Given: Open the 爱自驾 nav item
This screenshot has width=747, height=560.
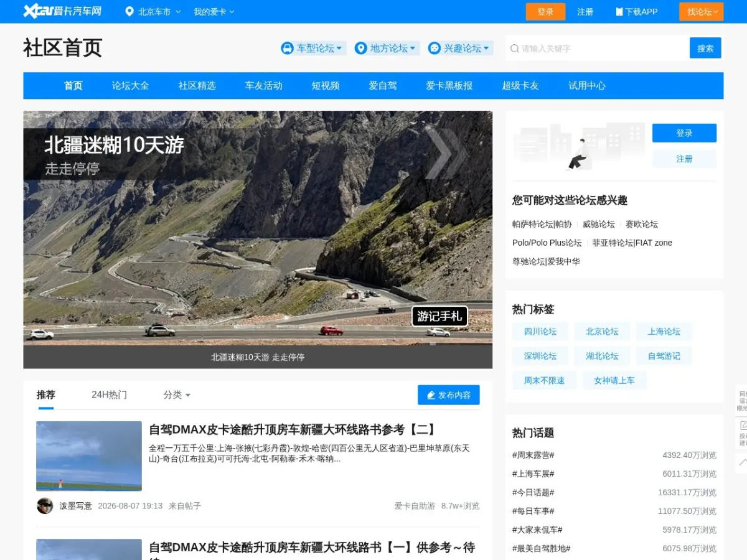Looking at the screenshot, I should point(383,86).
